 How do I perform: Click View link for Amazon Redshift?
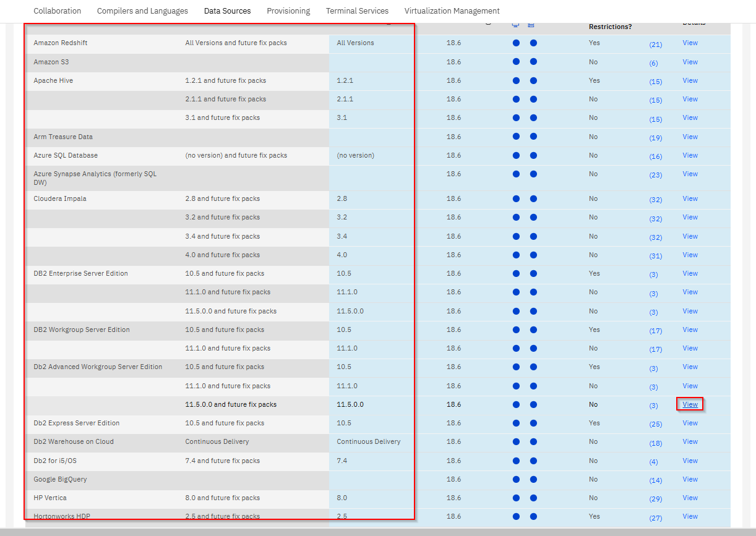[x=690, y=43]
